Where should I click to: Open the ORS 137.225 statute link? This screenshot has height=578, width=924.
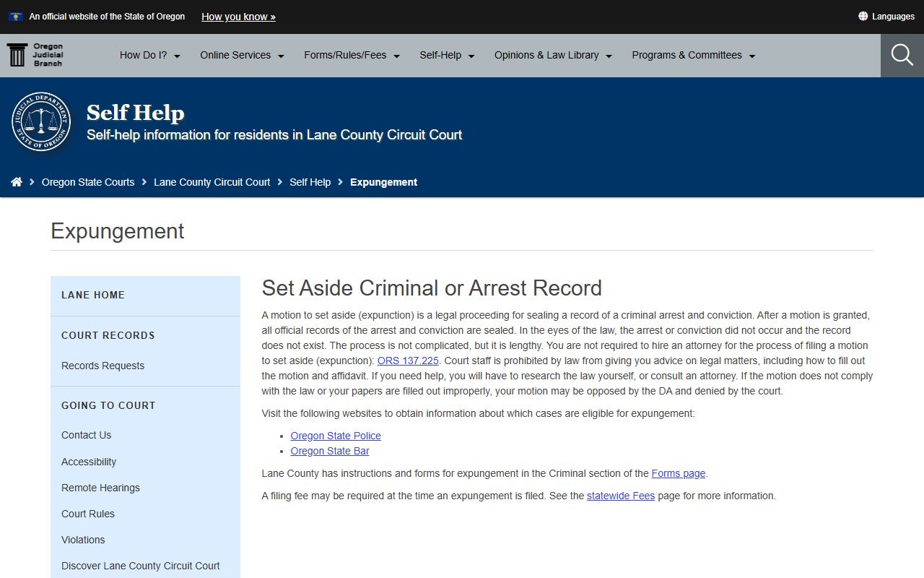(x=408, y=361)
